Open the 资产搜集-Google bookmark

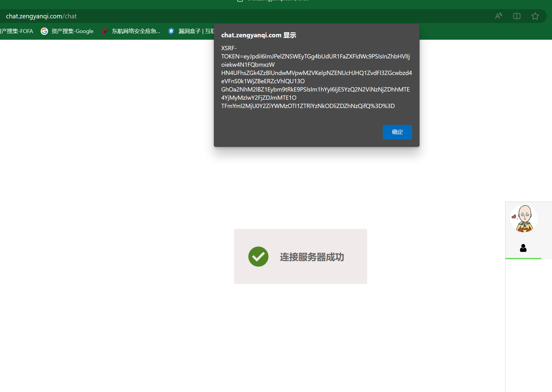[72, 31]
